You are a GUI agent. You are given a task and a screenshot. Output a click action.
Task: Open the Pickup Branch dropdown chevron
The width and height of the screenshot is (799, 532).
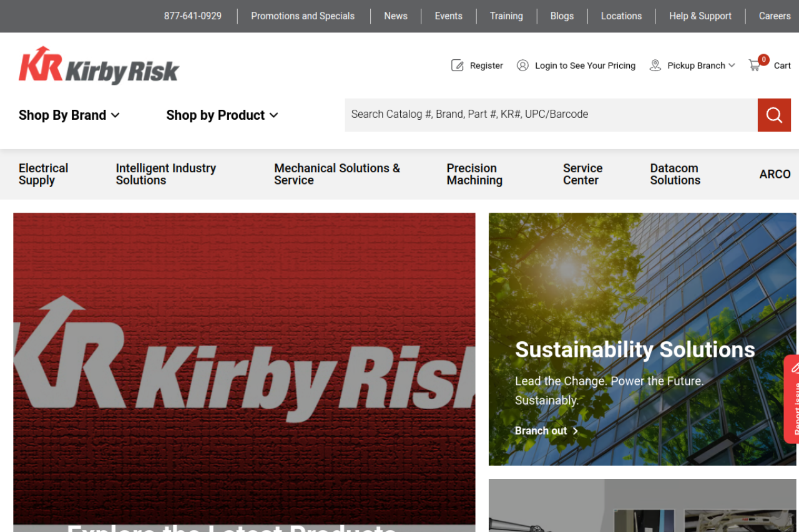point(732,65)
